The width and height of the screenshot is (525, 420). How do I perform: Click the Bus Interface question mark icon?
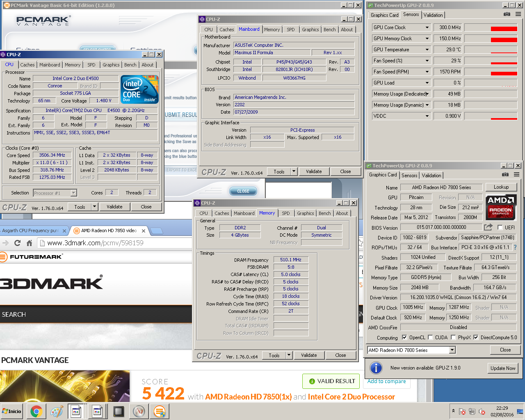(x=516, y=247)
